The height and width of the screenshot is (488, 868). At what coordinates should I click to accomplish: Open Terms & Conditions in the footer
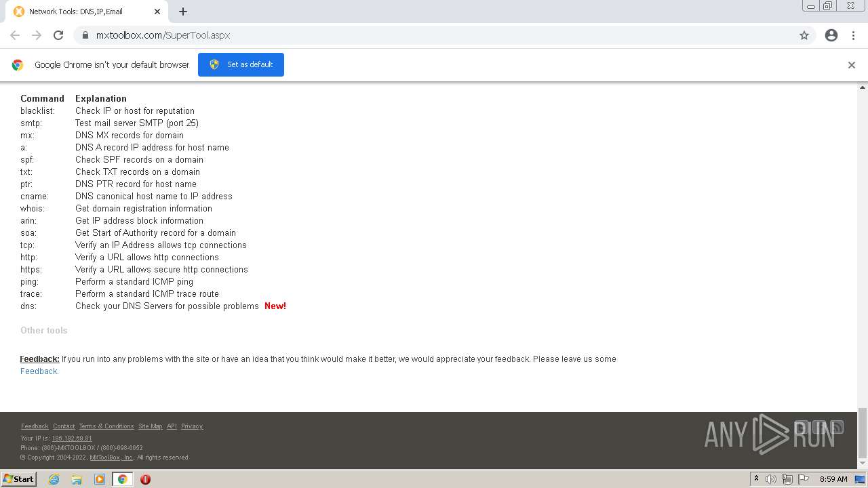click(x=106, y=426)
